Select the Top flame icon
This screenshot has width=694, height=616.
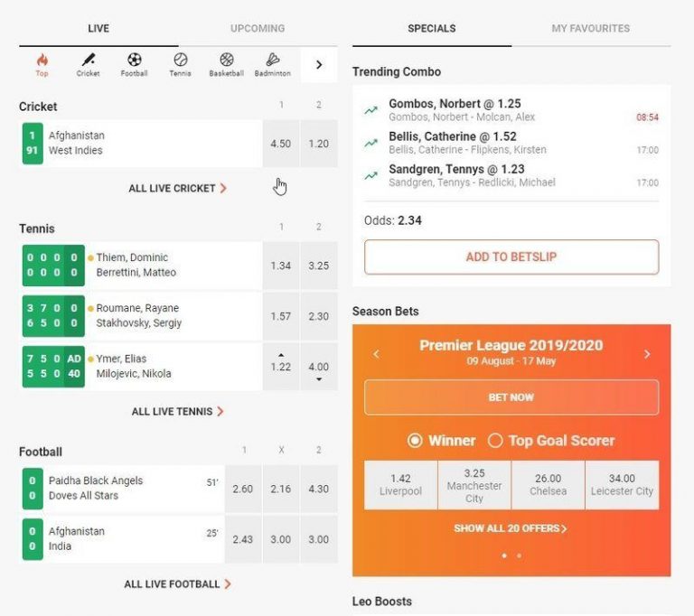click(42, 61)
